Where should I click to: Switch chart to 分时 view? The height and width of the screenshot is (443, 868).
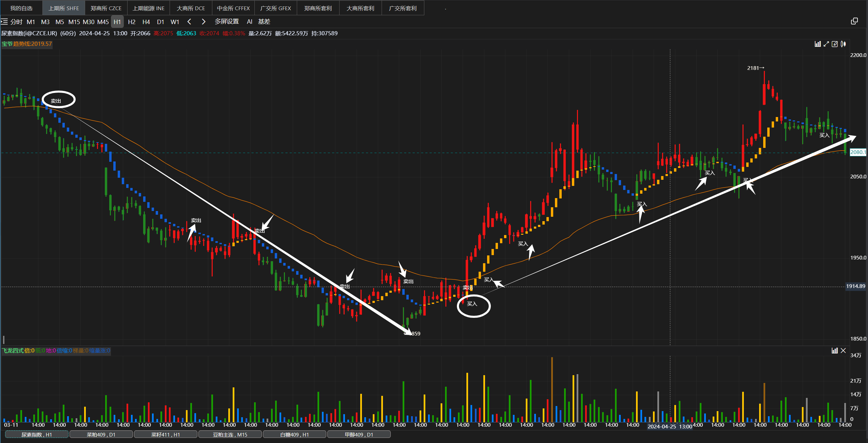pos(16,22)
